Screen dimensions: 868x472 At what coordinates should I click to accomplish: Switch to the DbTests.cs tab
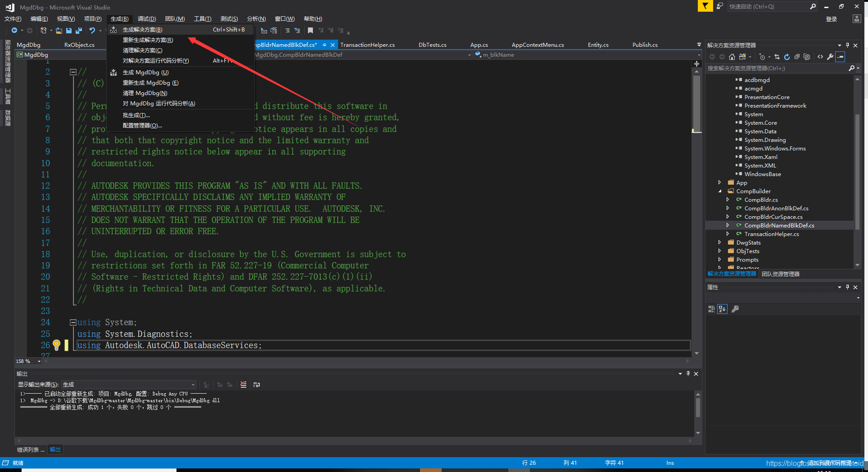(433, 45)
